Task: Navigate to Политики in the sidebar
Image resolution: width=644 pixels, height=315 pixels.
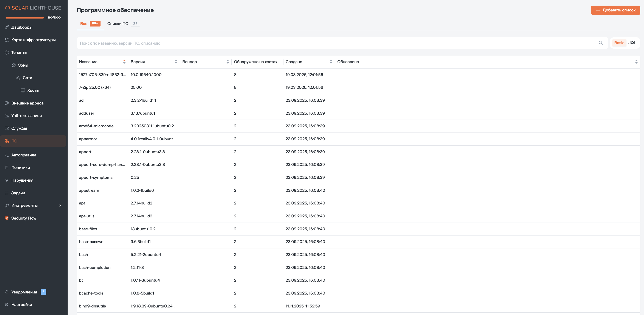Action: point(20,168)
